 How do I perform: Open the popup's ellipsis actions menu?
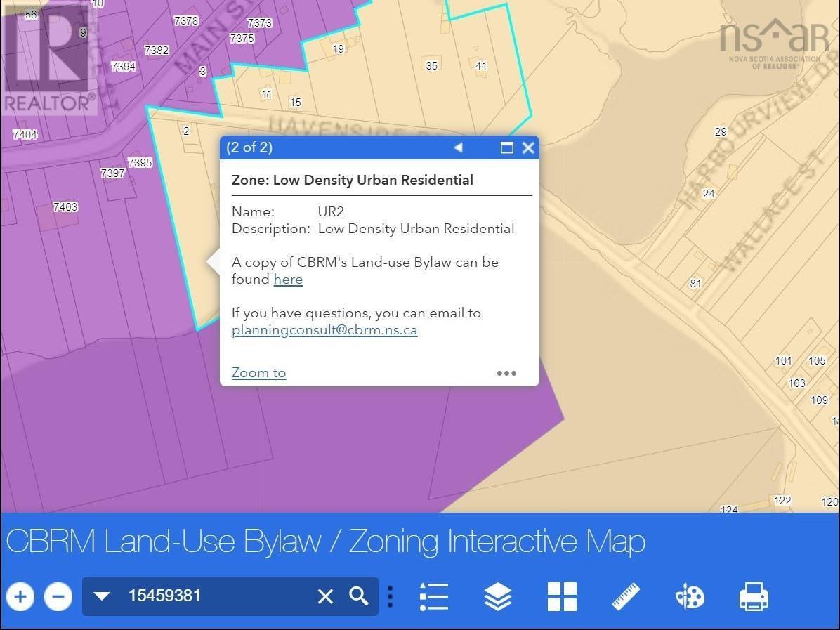(x=507, y=373)
